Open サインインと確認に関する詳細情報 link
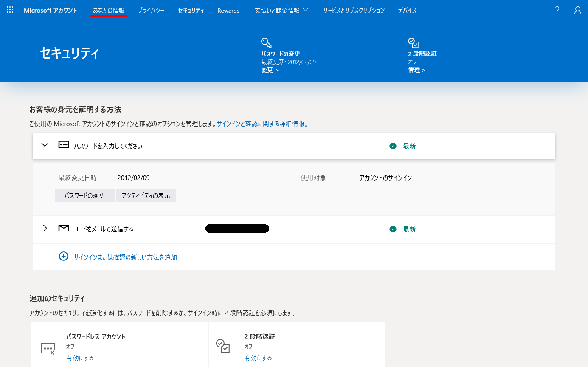This screenshot has height=367, width=588. pos(262,124)
